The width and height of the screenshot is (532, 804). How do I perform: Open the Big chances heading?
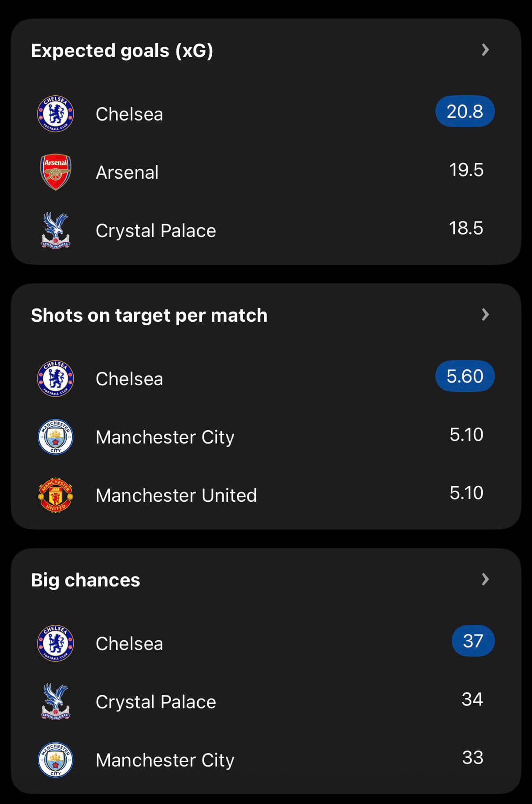click(x=86, y=580)
